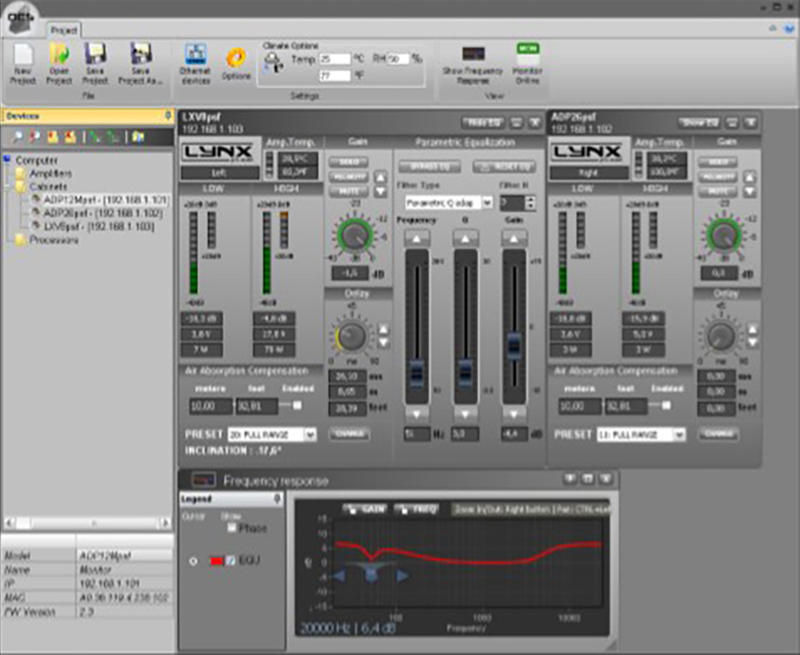The height and width of the screenshot is (655, 800).
Task: Click the Temp Celsius input field
Action: [335, 59]
